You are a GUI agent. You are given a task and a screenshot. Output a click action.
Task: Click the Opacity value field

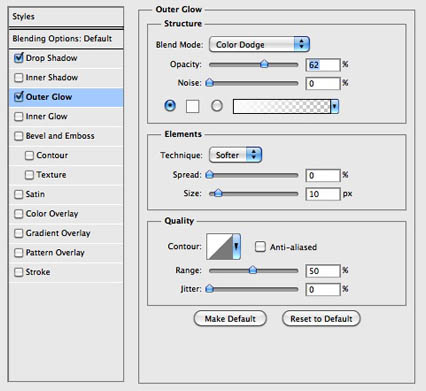323,65
